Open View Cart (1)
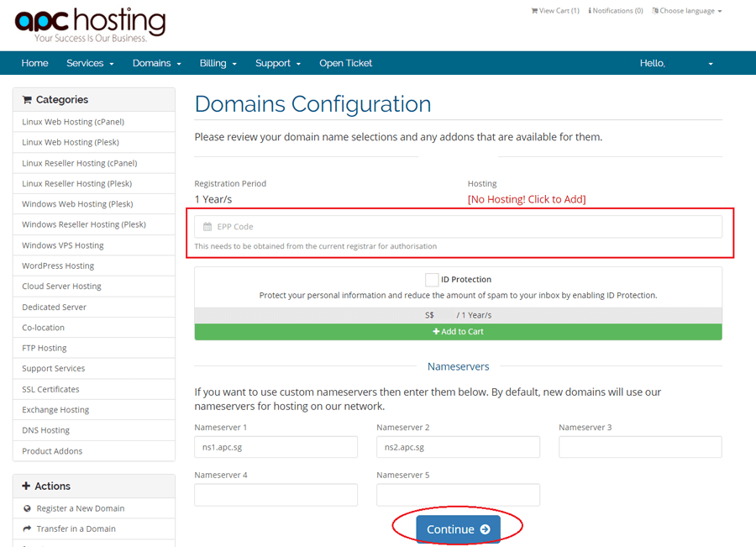Screen dimensions: 756x547 point(555,11)
